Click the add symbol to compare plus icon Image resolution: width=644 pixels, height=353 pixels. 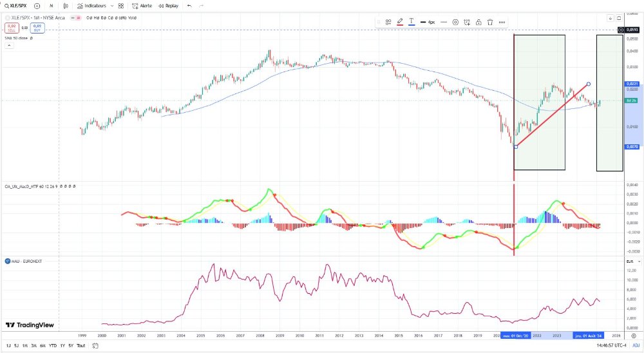(x=37, y=5)
